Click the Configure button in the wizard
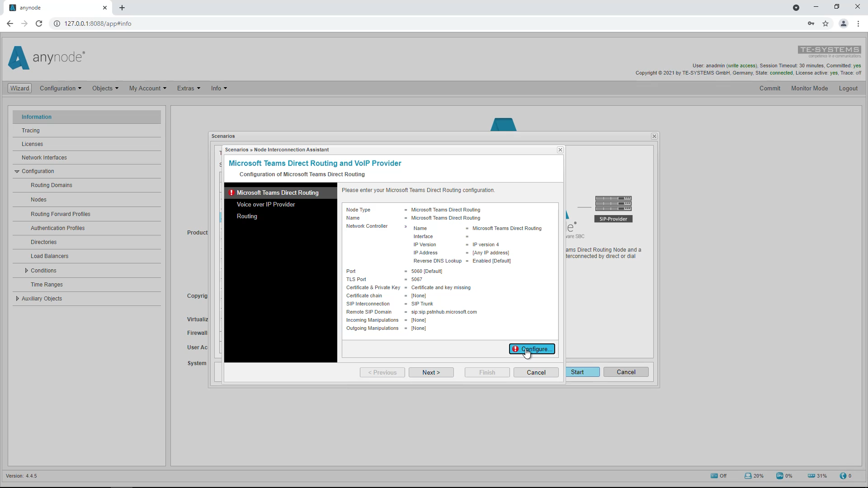 click(x=532, y=349)
